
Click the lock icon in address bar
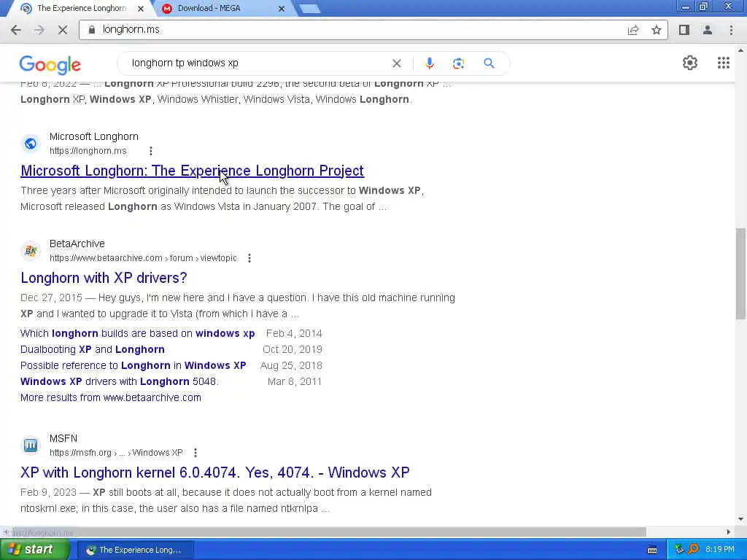[92, 29]
